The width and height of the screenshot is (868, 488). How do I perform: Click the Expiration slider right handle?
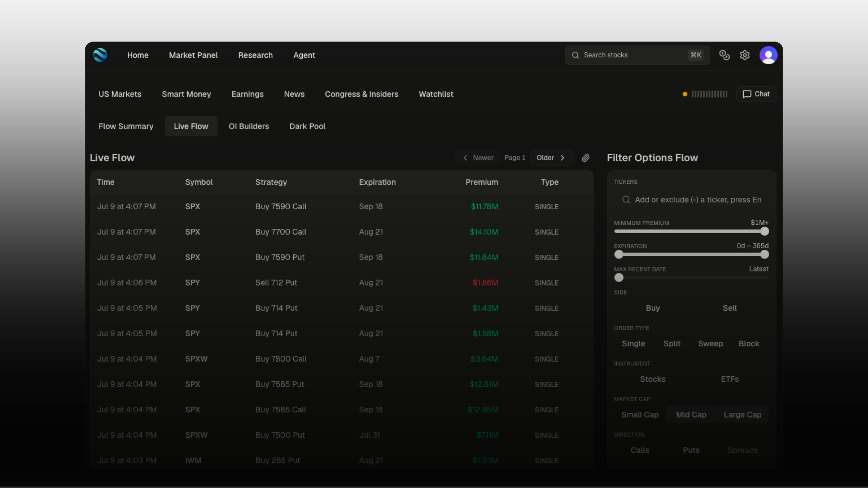tap(764, 254)
